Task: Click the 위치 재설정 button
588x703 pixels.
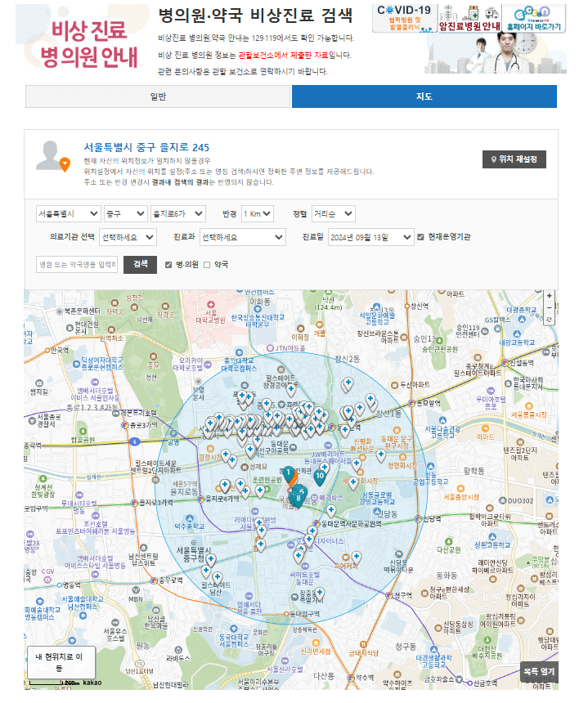Action: [514, 159]
